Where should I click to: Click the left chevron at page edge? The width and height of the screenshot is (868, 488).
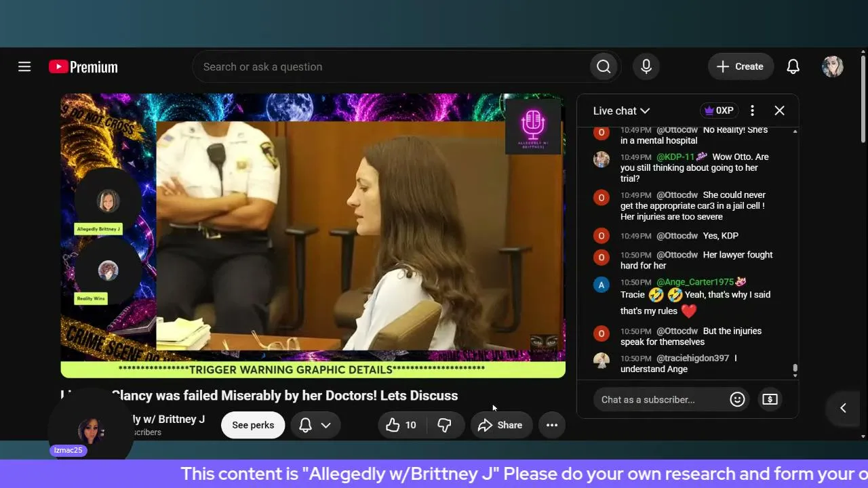pos(843,407)
